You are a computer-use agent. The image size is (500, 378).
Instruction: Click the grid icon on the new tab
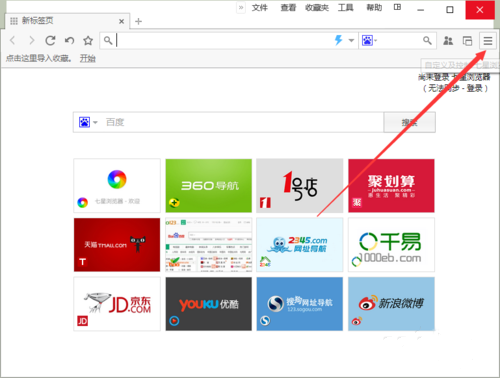[x=14, y=21]
